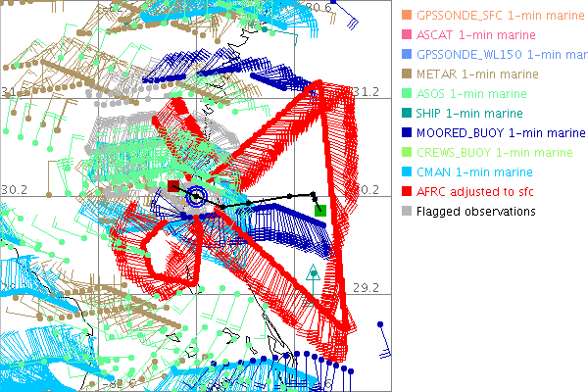
Task: Select the dark blue MOORED_BUOY swatch
Action: pos(406,132)
